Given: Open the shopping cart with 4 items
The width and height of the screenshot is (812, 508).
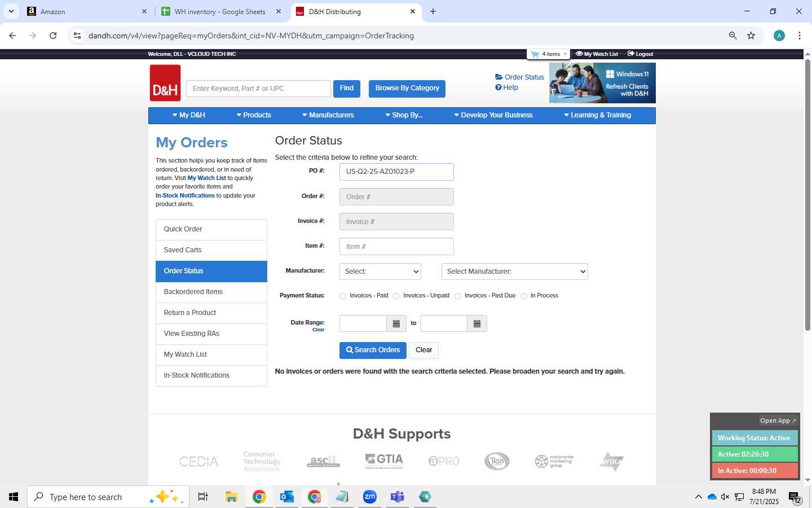Looking at the screenshot, I should click(548, 54).
